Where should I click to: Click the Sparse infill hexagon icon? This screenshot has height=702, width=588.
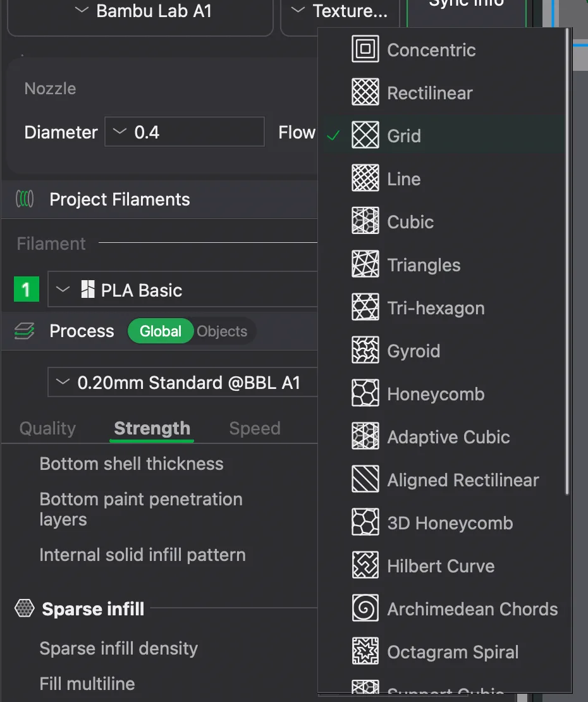coord(25,608)
